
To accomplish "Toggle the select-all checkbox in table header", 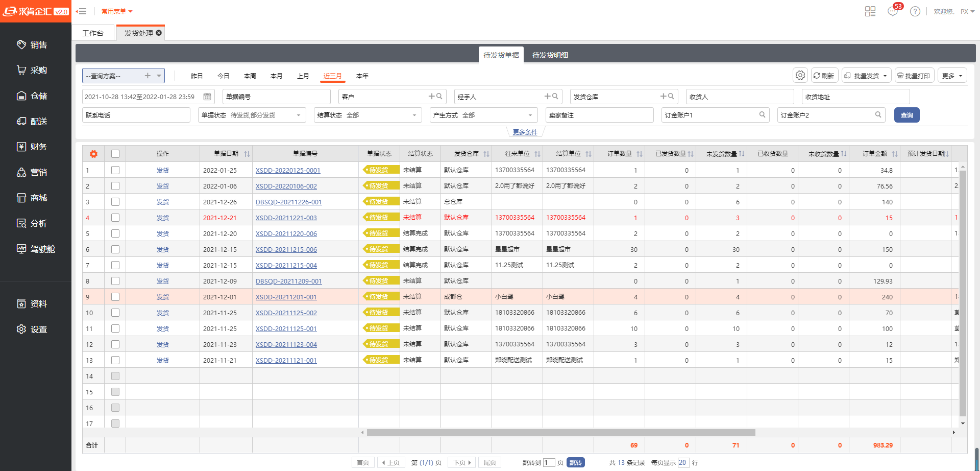I will click(x=115, y=154).
